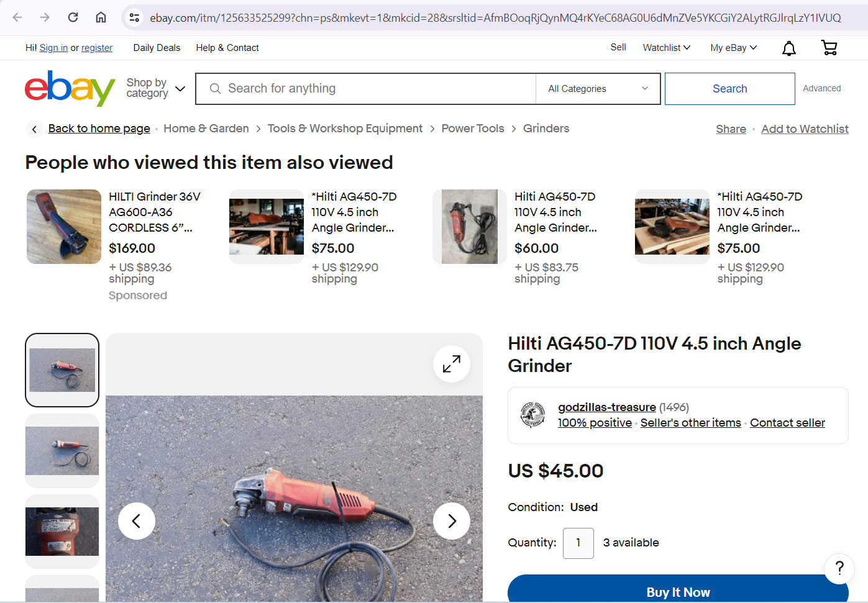Show the previous product image
The width and height of the screenshot is (868, 603).
pyautogui.click(x=137, y=521)
